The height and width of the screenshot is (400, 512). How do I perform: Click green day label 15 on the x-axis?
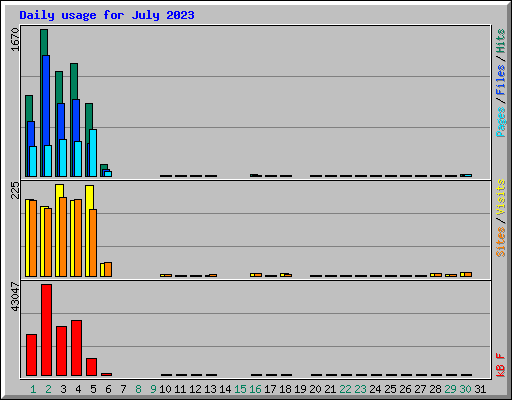point(240,389)
